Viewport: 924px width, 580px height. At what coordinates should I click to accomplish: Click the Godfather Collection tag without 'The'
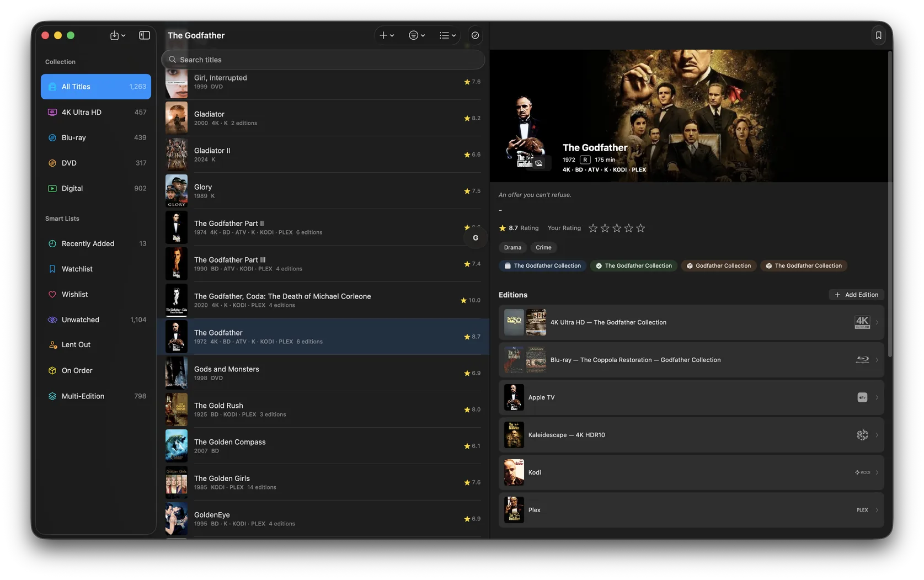718,265
